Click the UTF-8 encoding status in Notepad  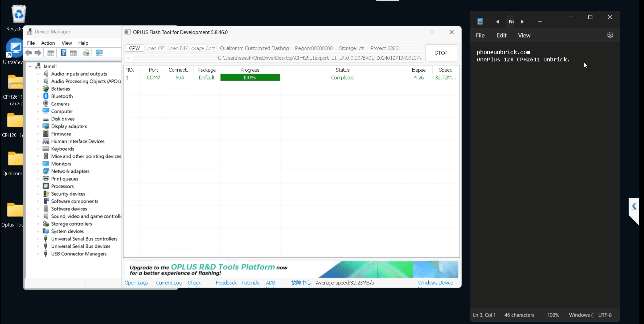pyautogui.click(x=605, y=315)
